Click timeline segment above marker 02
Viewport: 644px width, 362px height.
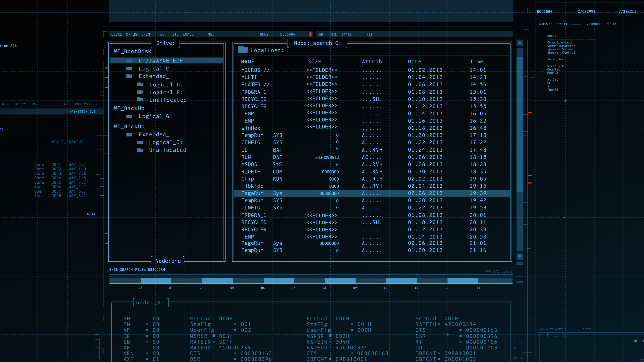point(156,281)
